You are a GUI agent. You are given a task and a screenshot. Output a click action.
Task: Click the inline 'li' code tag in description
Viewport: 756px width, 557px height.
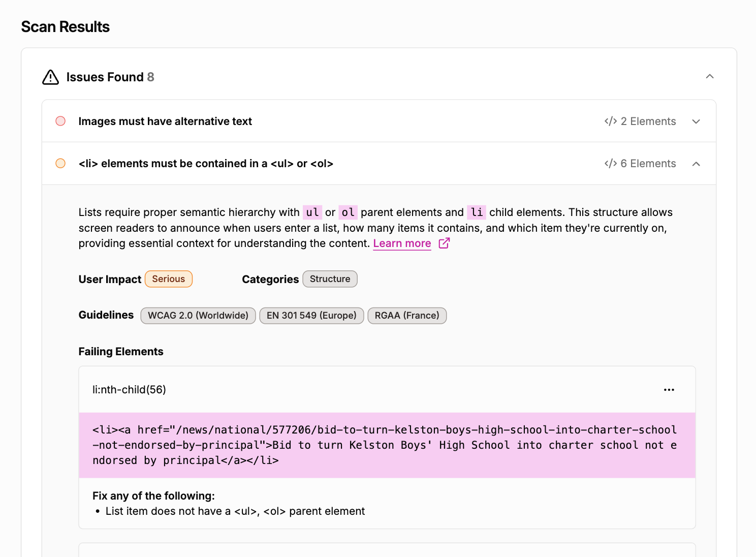[x=477, y=212]
